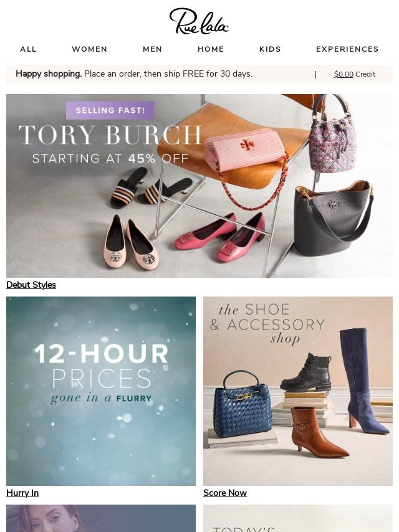
Task: Open the EXPERIENCES menu item
Action: (347, 49)
